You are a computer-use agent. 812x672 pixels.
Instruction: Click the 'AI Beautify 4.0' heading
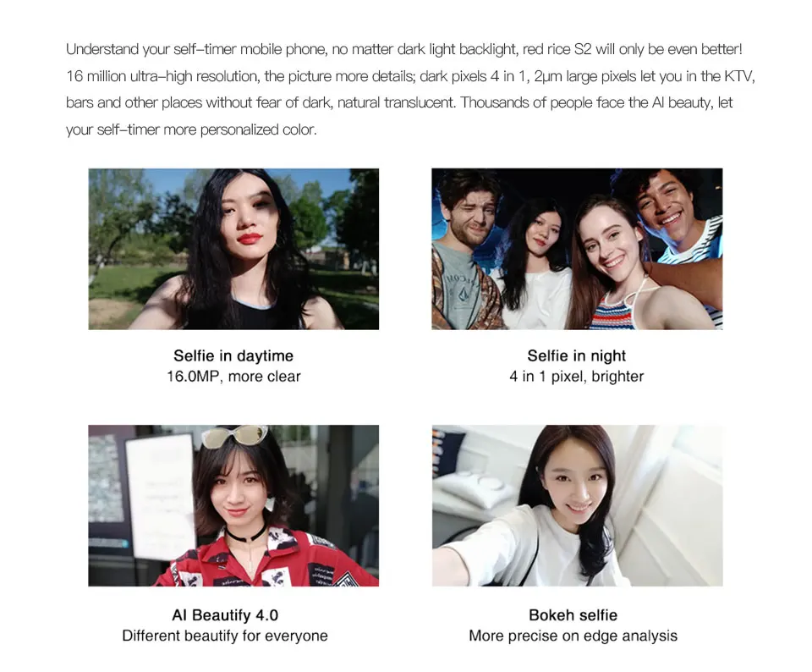[225, 615]
